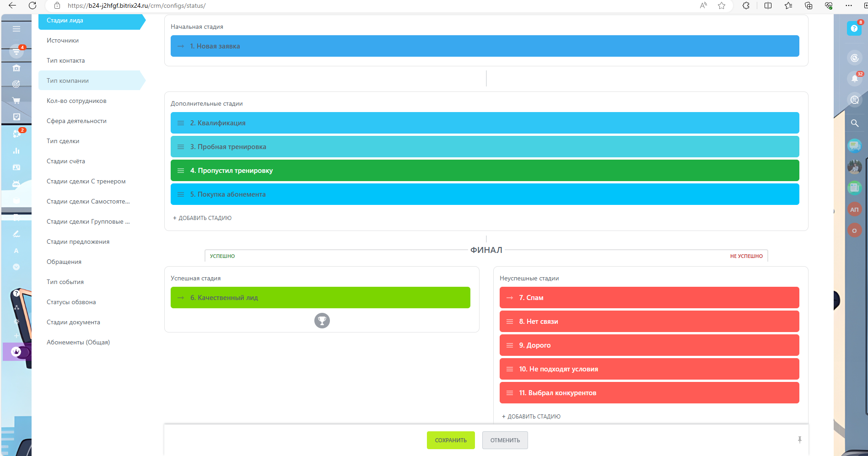This screenshot has height=456, width=868.
Task: Open browser settings and more menu
Action: click(848, 5)
